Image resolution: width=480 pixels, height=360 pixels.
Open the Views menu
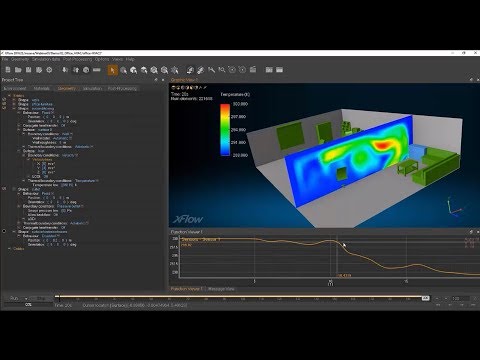pyautogui.click(x=117, y=59)
